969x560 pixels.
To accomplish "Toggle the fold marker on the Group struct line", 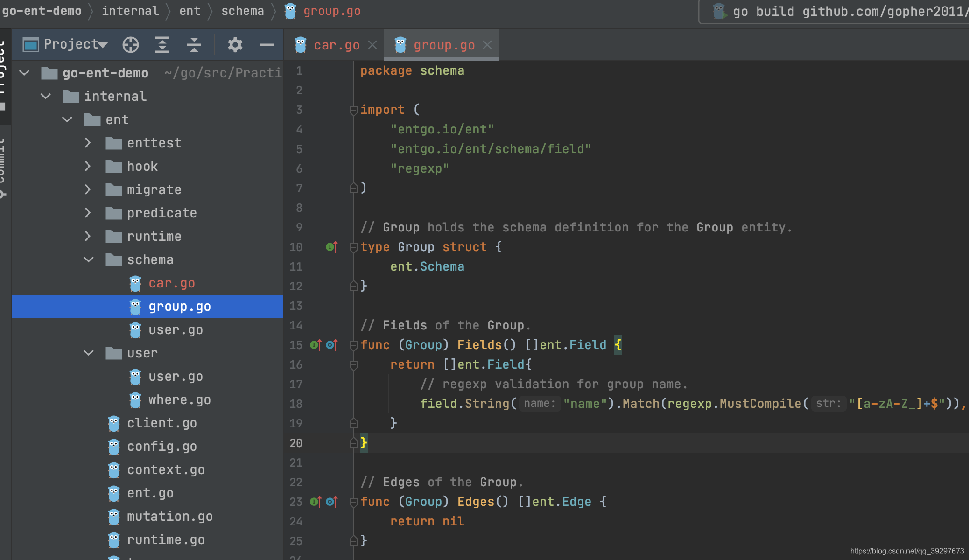I will [x=353, y=247].
